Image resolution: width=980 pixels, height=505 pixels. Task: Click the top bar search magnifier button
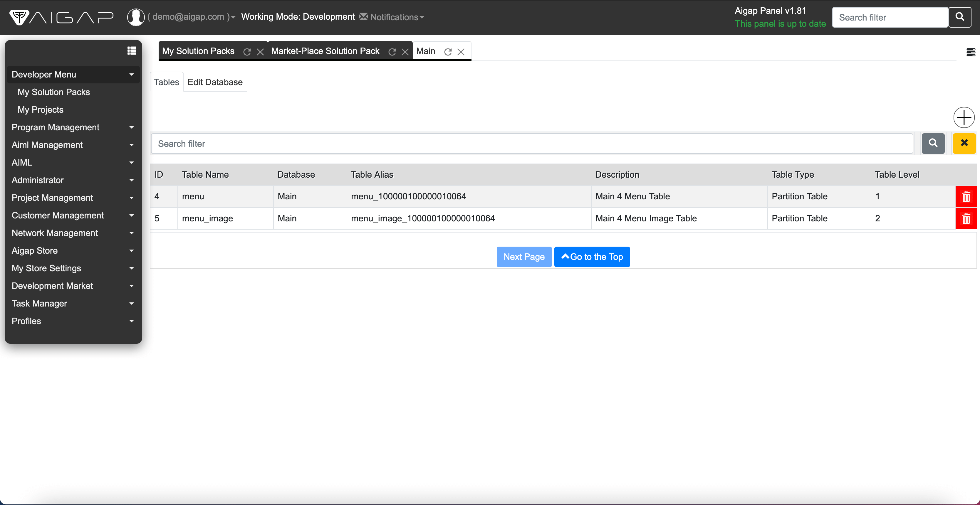click(x=960, y=17)
